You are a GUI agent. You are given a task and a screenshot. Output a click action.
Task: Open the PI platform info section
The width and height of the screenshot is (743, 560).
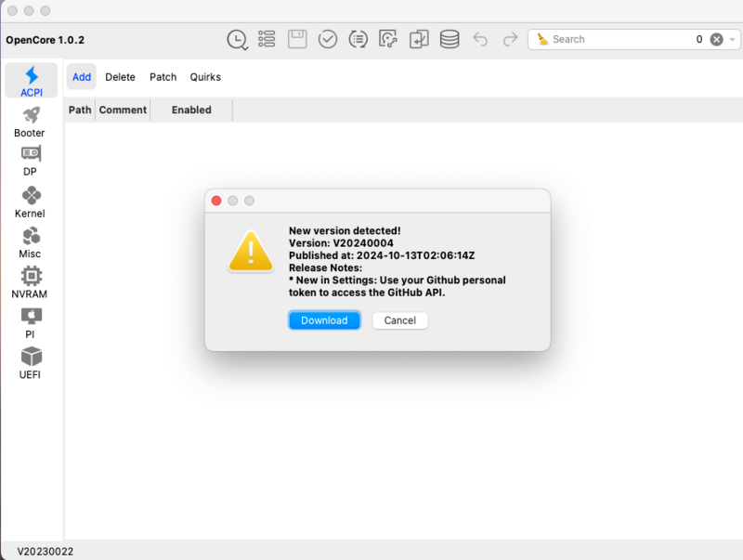tap(30, 323)
